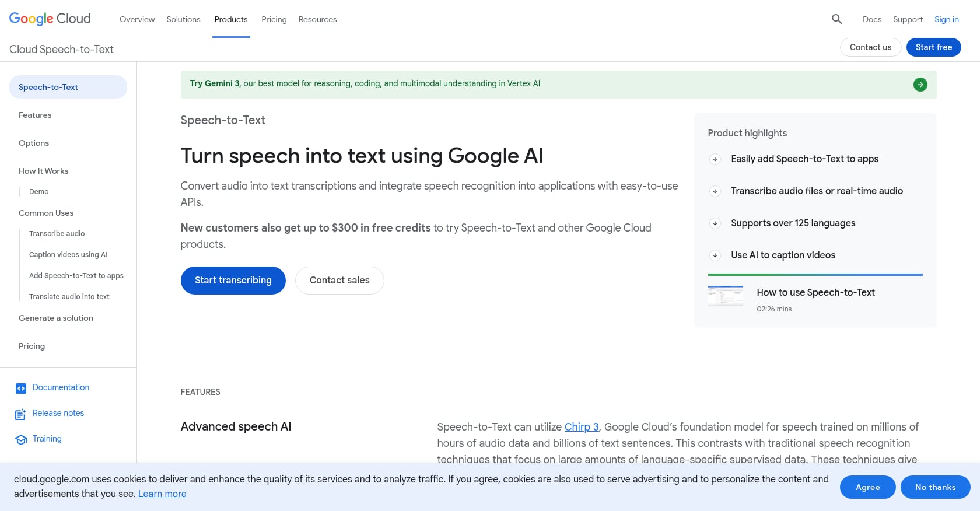Open the cookie Learn more link

point(162,494)
